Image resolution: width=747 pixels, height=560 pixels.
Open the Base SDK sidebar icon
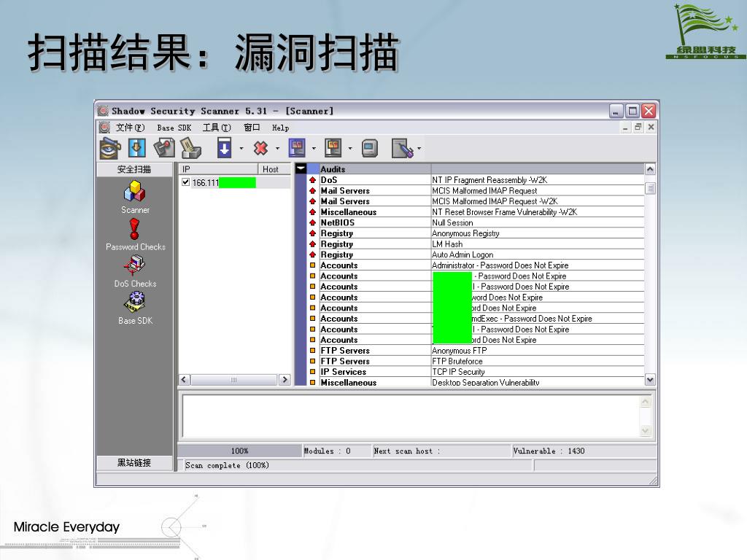pyautogui.click(x=135, y=303)
